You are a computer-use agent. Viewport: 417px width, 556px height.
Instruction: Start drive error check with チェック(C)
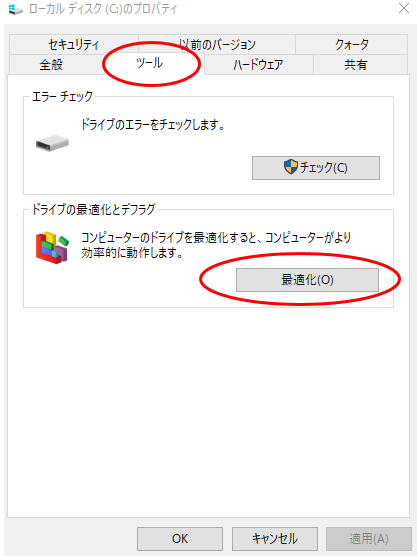(316, 167)
